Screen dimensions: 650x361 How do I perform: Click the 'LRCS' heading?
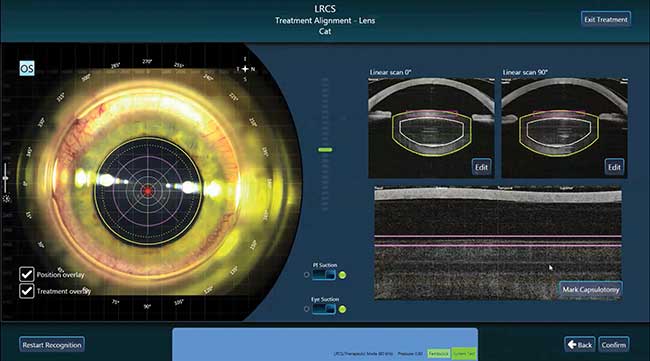[x=325, y=9]
